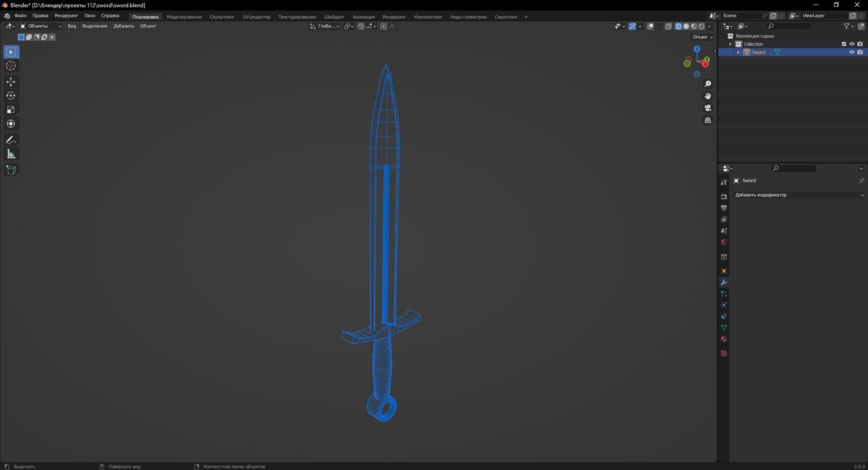868x470 pixels.
Task: Select the Rotate tool
Action: tap(11, 96)
